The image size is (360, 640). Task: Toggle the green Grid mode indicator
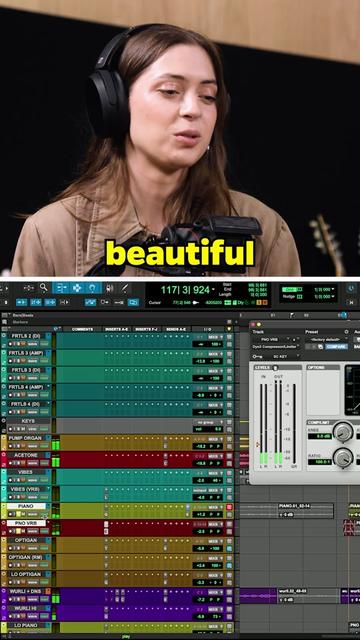292,289
